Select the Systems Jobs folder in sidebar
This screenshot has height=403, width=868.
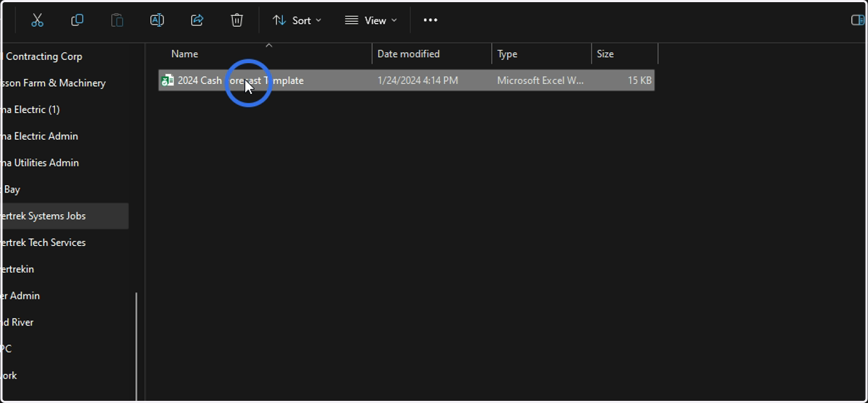click(x=64, y=216)
